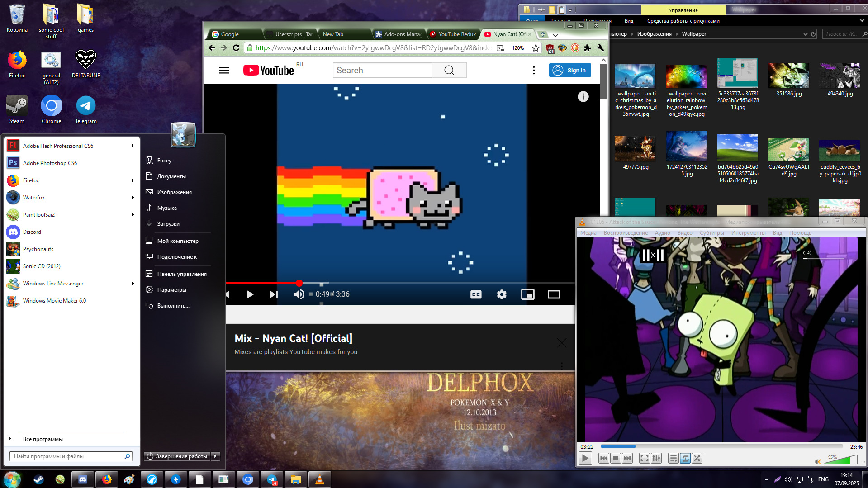
Task: Click YouTube miniplayer icon
Action: click(x=527, y=294)
